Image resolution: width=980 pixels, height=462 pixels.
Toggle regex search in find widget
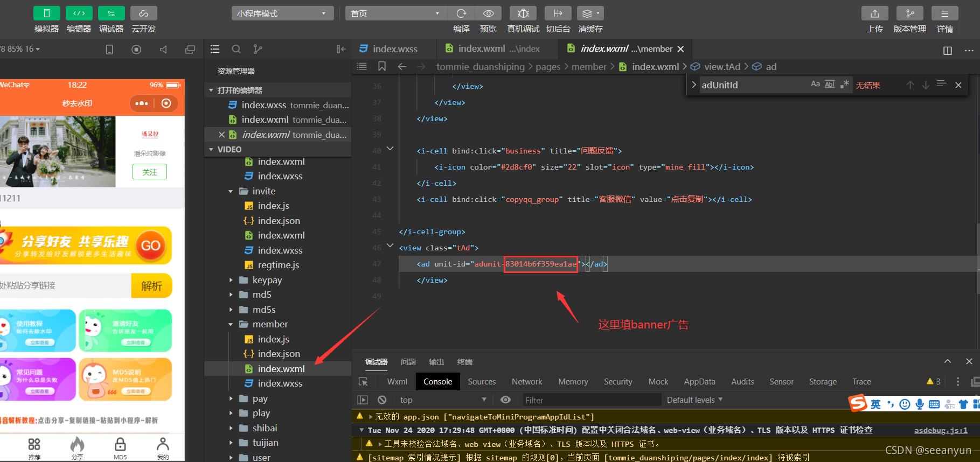click(844, 84)
